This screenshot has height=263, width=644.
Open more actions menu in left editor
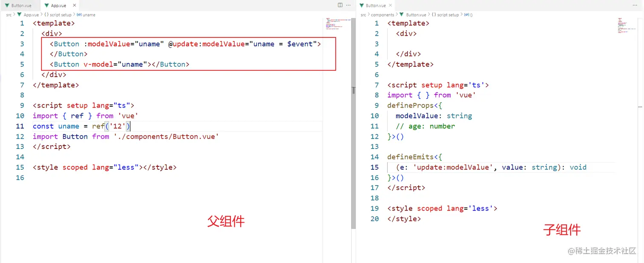(348, 5)
